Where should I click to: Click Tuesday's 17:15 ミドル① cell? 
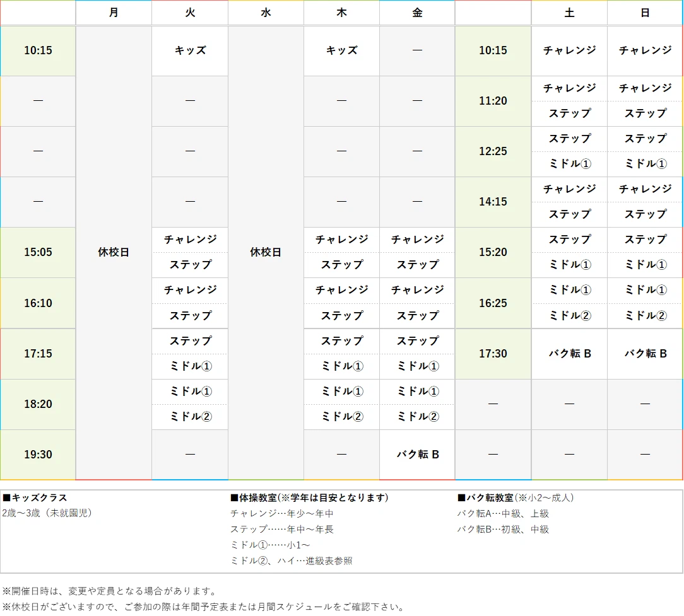[189, 366]
